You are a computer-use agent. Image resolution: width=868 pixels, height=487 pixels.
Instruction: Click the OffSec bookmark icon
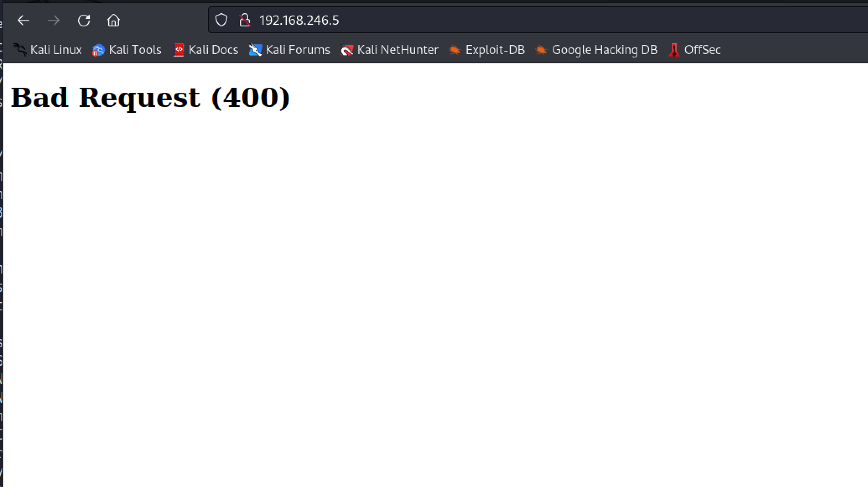674,50
